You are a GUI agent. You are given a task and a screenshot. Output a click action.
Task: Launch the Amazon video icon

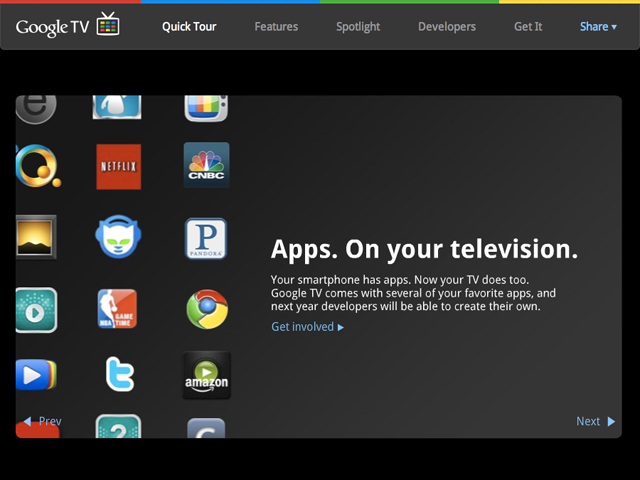tap(207, 375)
